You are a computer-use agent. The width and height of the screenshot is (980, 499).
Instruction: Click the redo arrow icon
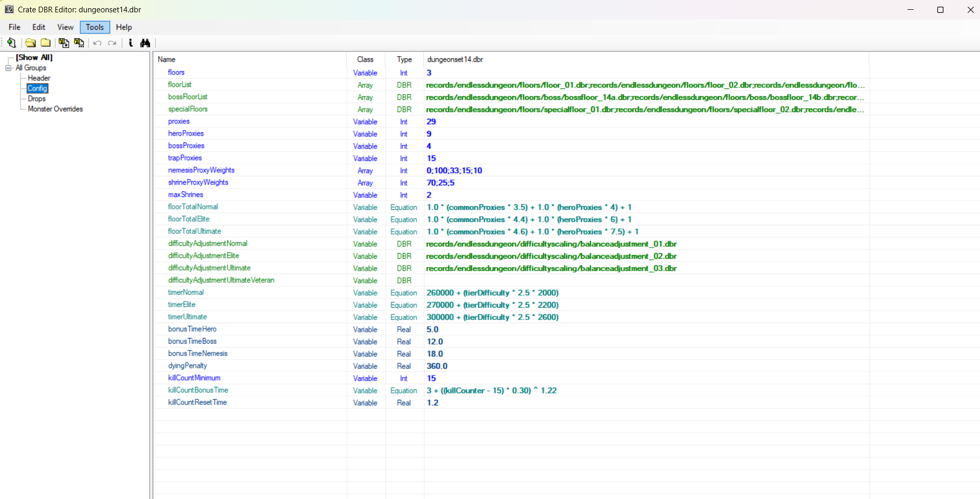pyautogui.click(x=112, y=43)
